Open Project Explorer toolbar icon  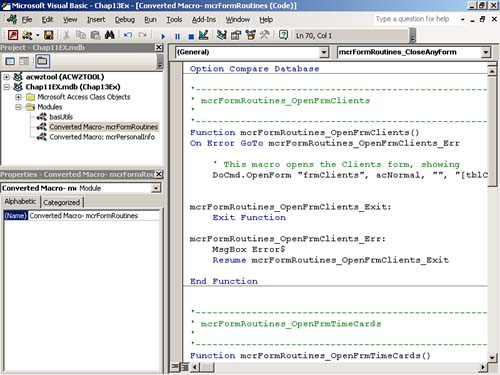(221, 35)
